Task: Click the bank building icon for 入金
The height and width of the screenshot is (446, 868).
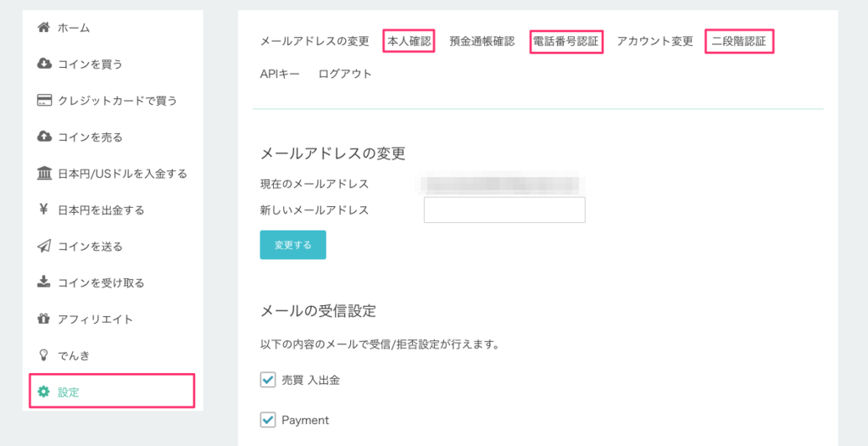Action: pos(44,174)
